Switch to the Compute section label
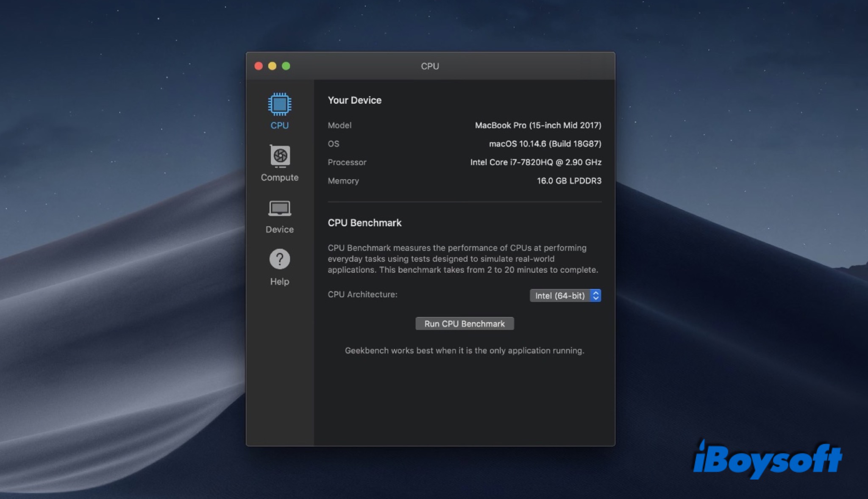The height and width of the screenshot is (499, 868). [x=279, y=177]
